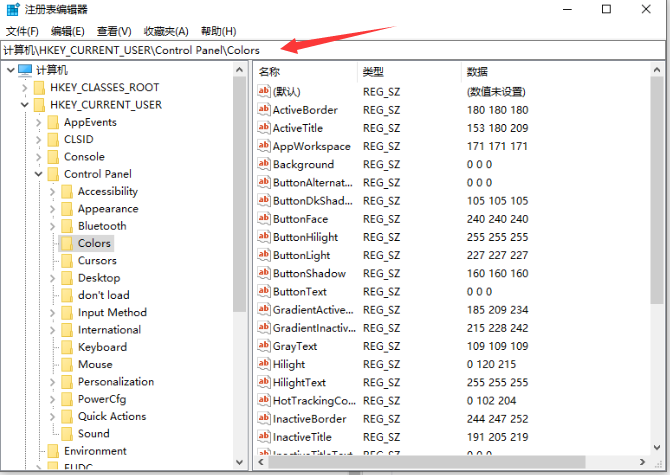Click the computer icon at tree root
Screen dimensions: 670x475
[x=25, y=70]
